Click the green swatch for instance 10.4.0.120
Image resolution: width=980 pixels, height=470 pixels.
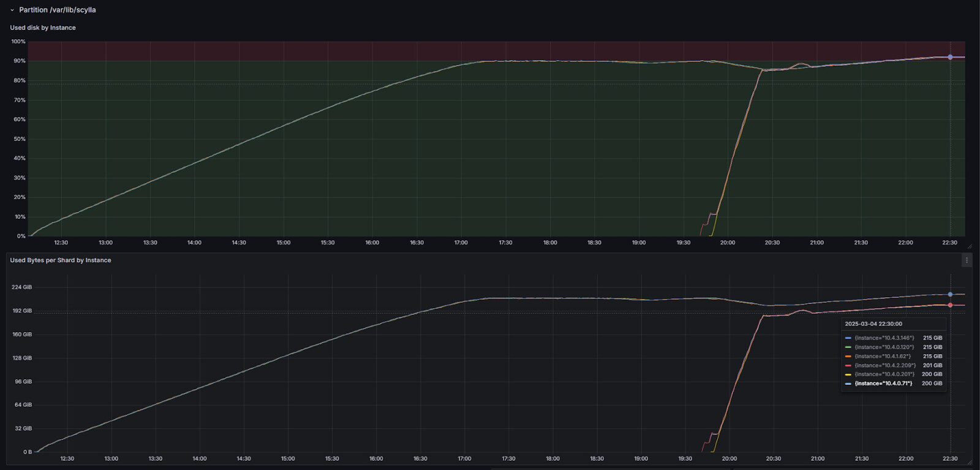[848, 347]
